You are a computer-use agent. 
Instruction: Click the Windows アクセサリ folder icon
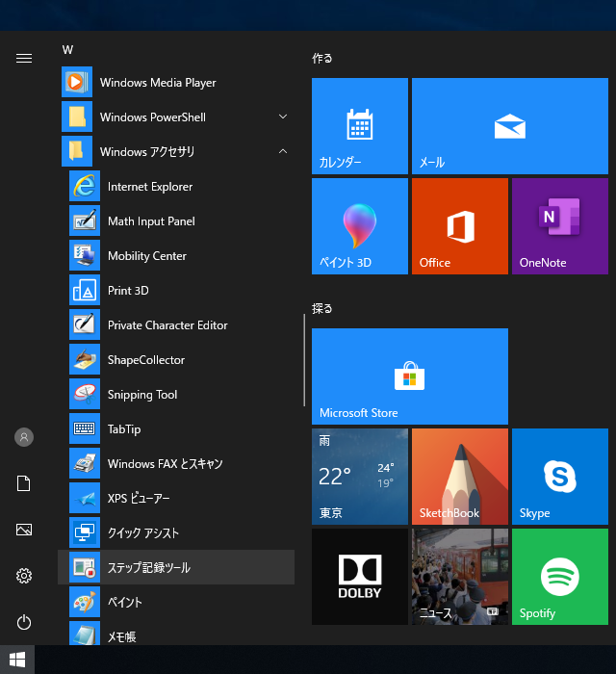pyautogui.click(x=77, y=151)
